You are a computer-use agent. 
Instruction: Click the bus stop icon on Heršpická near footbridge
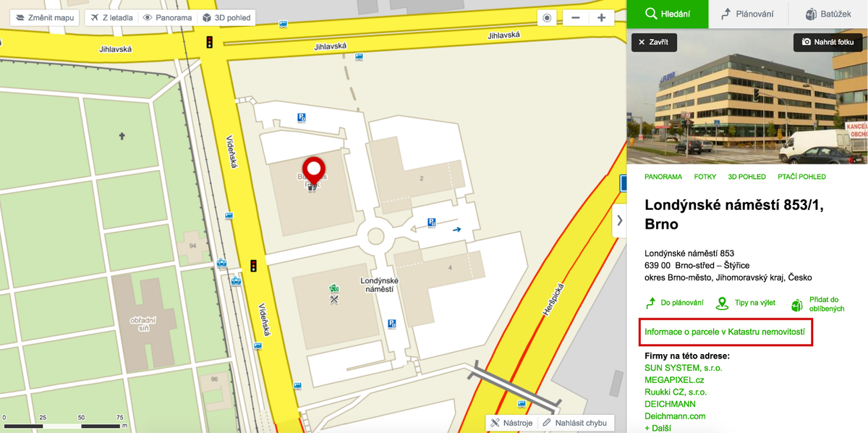(521, 405)
